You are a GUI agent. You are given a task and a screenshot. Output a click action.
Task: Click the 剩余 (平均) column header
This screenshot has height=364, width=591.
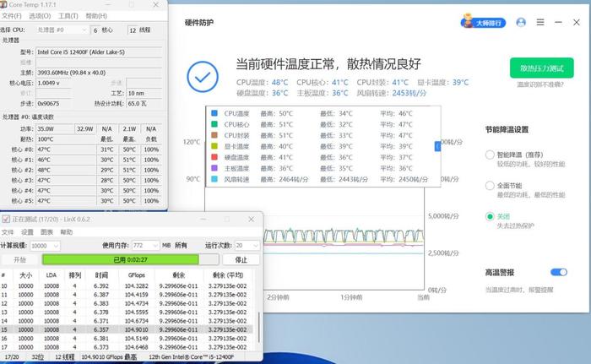click(228, 275)
